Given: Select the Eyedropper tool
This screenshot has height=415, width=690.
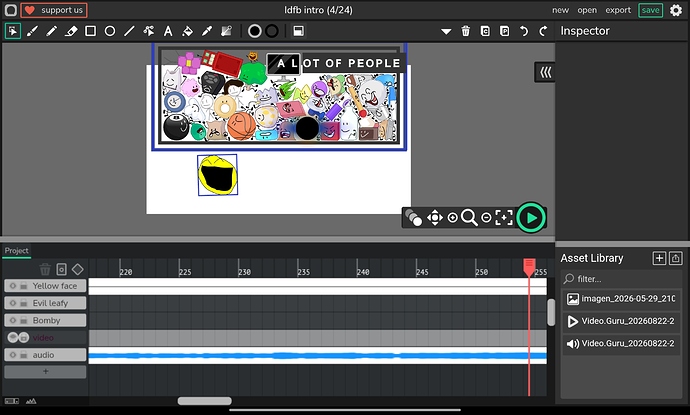Looking at the screenshot, I should 207,31.
